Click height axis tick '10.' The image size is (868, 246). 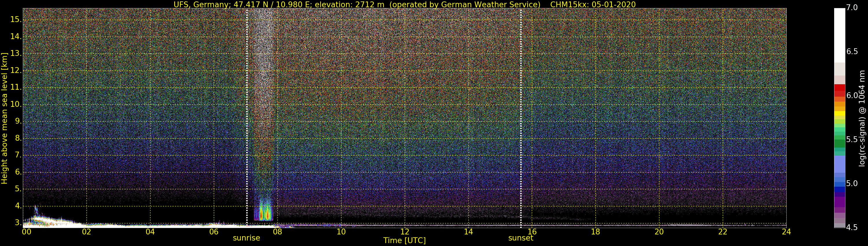coord(16,104)
